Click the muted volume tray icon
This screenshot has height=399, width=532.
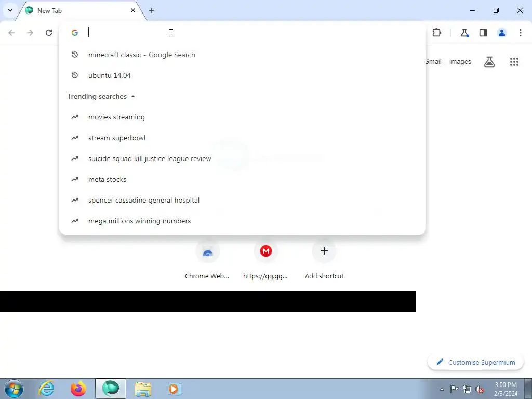click(480, 389)
